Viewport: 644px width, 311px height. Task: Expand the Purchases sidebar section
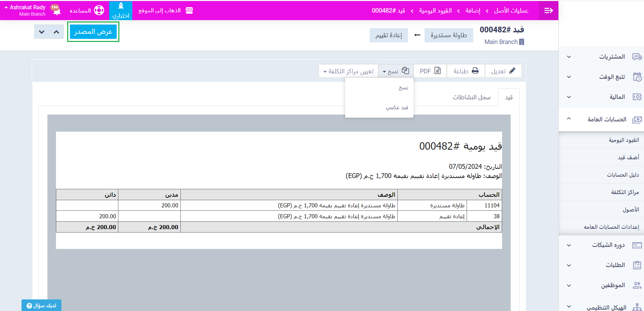tap(601, 57)
